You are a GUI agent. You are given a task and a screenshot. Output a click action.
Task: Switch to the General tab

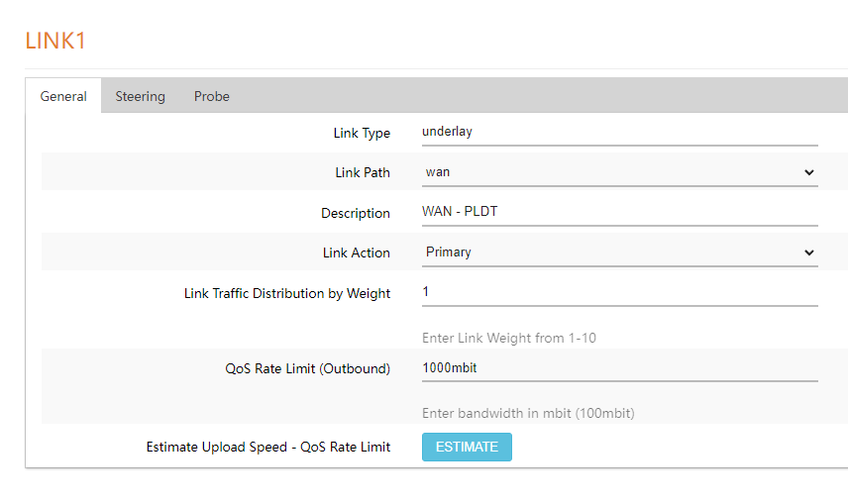tap(63, 96)
